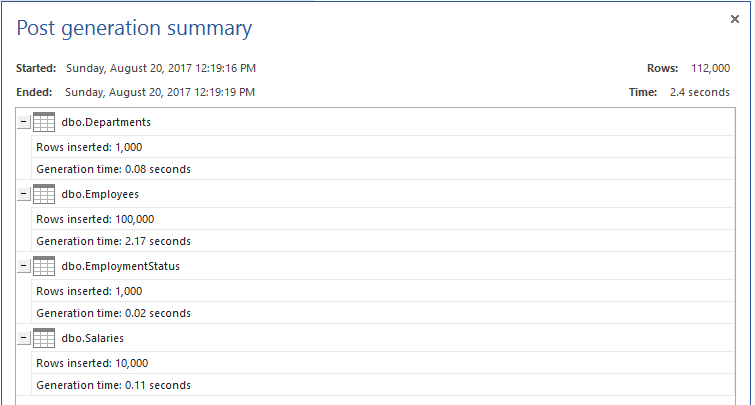755x405 pixels.
Task: Click Generation time: 2.17 seconds row
Action: click(113, 241)
